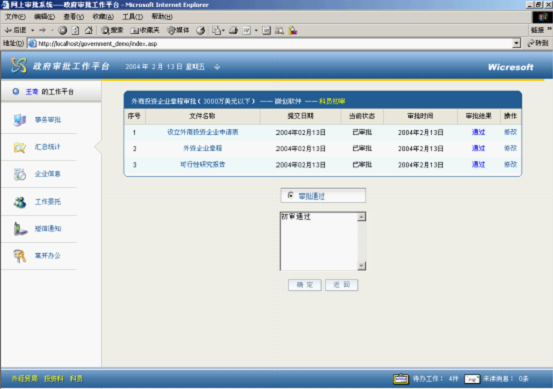Open the 查看(V) menu

(73, 17)
